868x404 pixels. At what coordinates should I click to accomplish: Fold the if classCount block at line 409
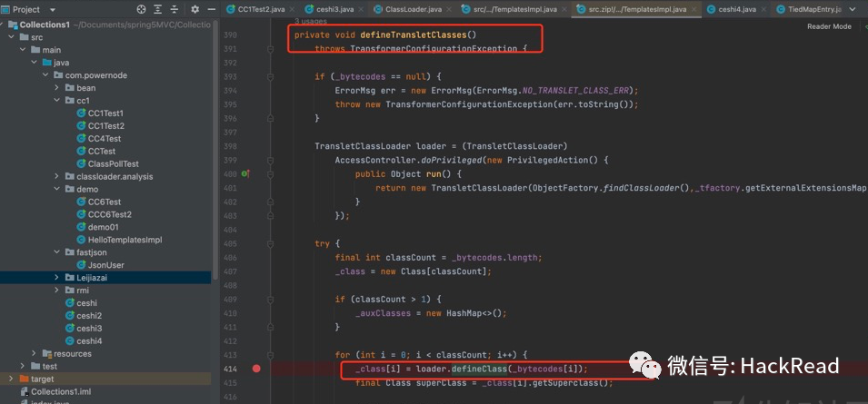click(x=271, y=300)
